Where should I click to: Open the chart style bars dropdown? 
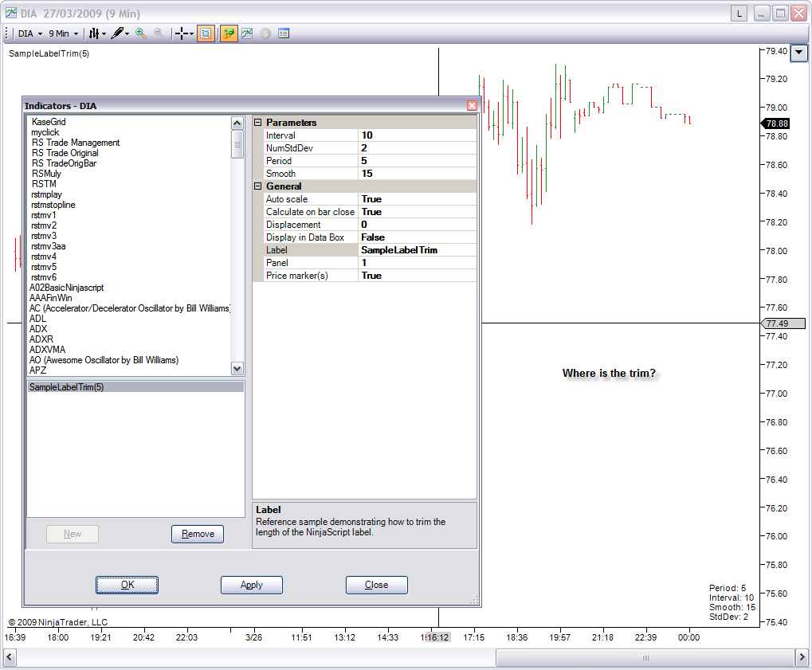pyautogui.click(x=97, y=33)
